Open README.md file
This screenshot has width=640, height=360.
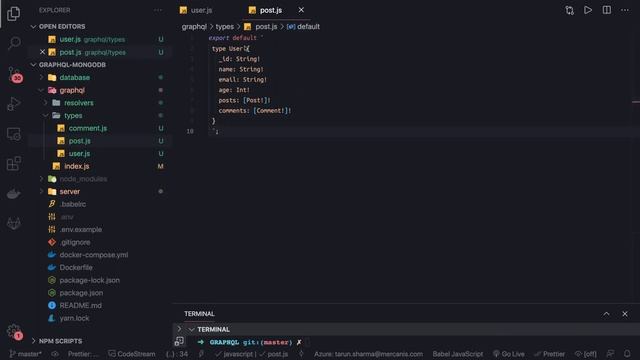tap(81, 305)
